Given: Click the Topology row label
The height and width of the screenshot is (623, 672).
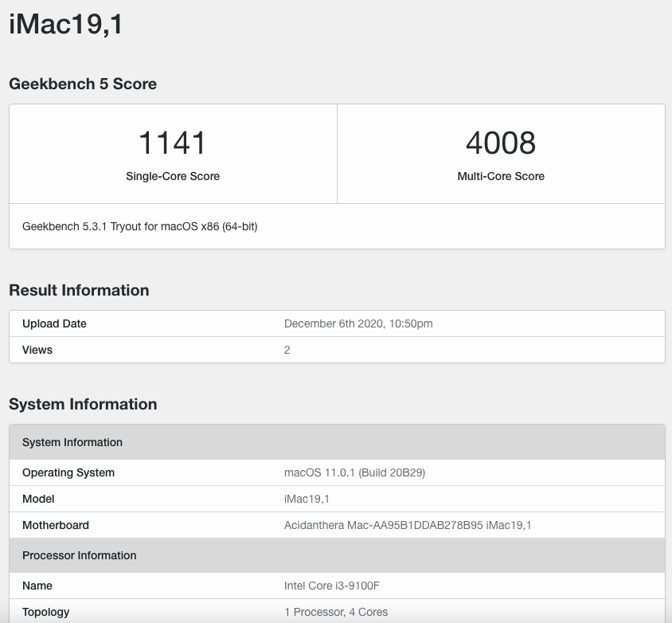Looking at the screenshot, I should coord(46,612).
